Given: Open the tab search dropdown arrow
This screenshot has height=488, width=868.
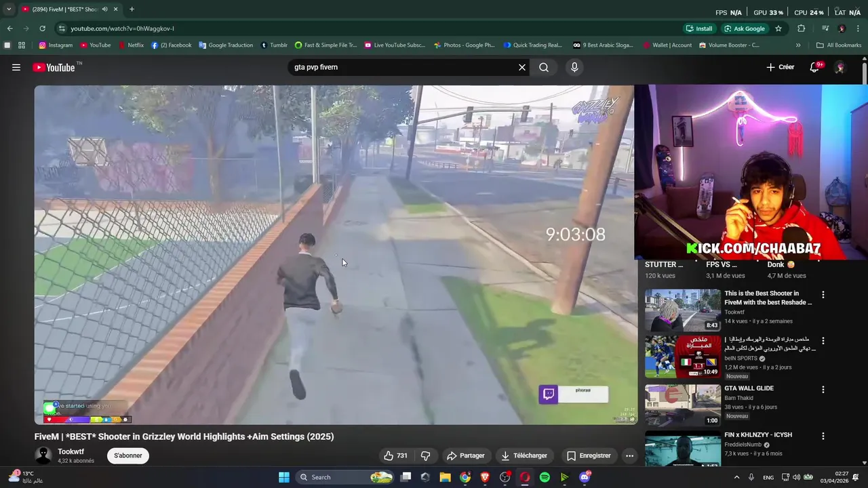Looking at the screenshot, I should pyautogui.click(x=8, y=9).
